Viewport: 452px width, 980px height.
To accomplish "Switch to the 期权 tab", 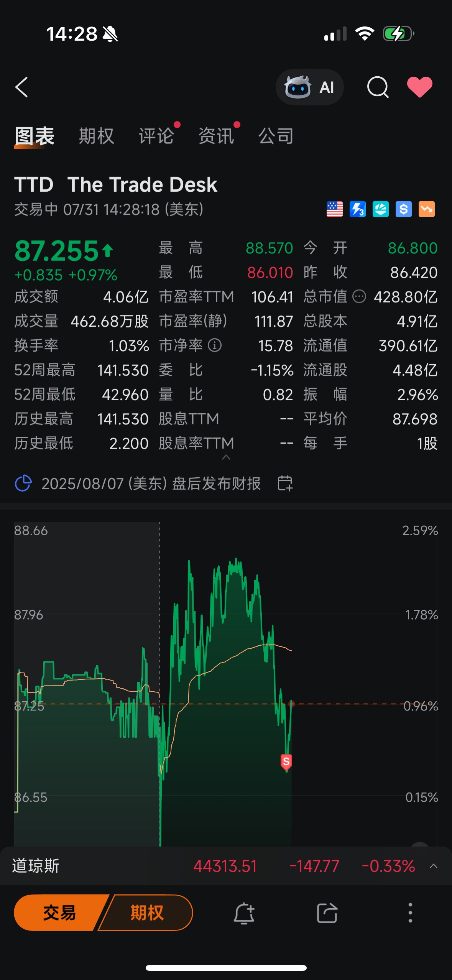I will point(97,136).
